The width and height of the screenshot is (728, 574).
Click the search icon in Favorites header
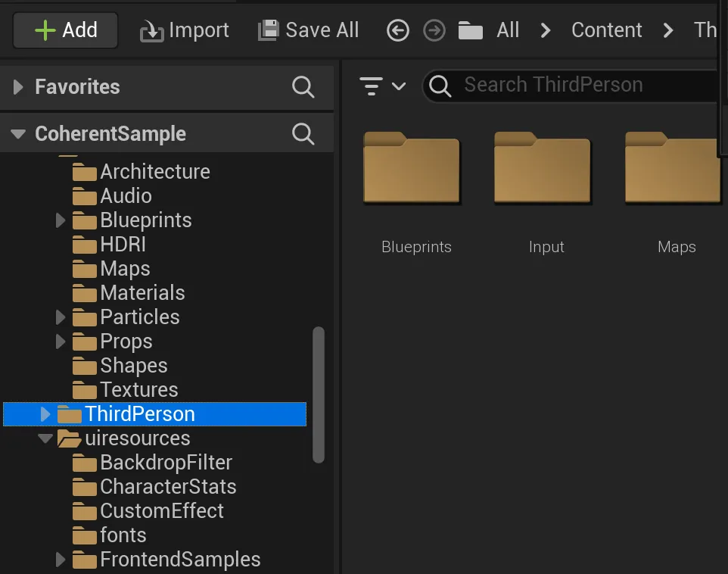303,87
